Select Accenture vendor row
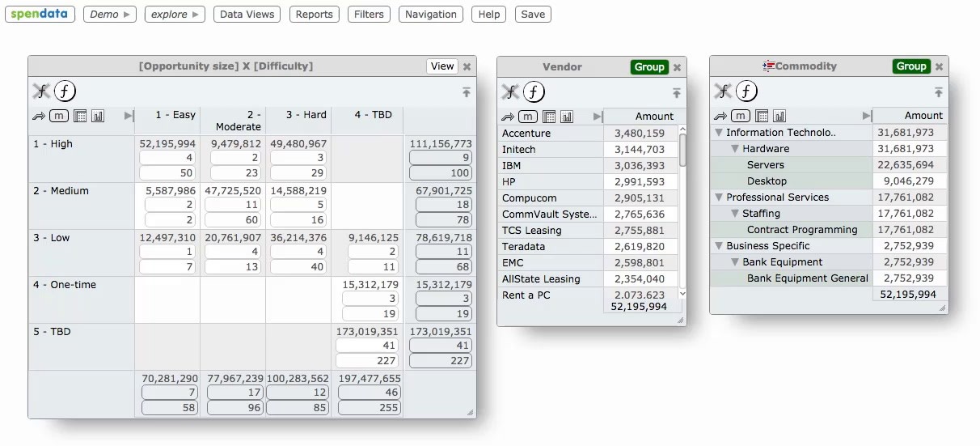The width and height of the screenshot is (980, 446). click(x=588, y=133)
